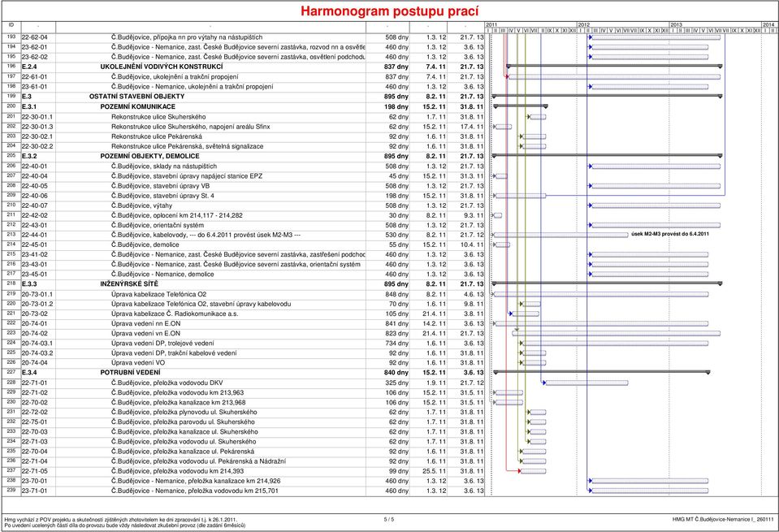Select 'Nemanice, přeložka vodovodu km 215,701'

click(x=195, y=491)
